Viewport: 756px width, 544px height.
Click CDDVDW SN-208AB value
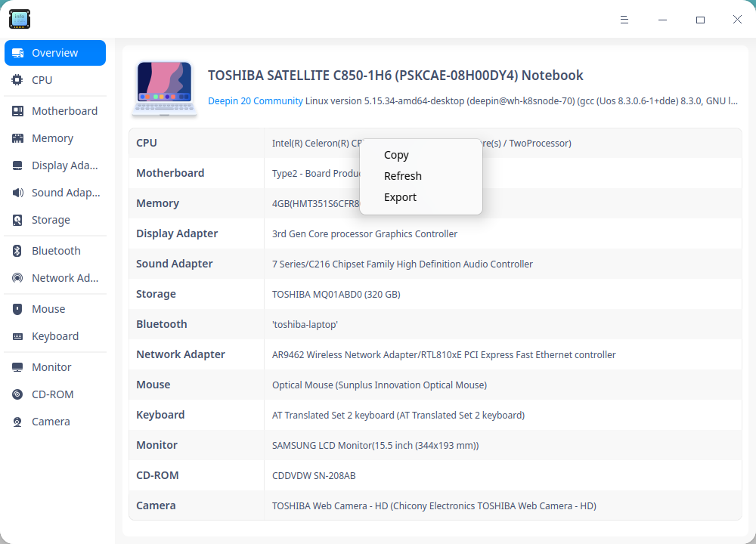pos(314,476)
